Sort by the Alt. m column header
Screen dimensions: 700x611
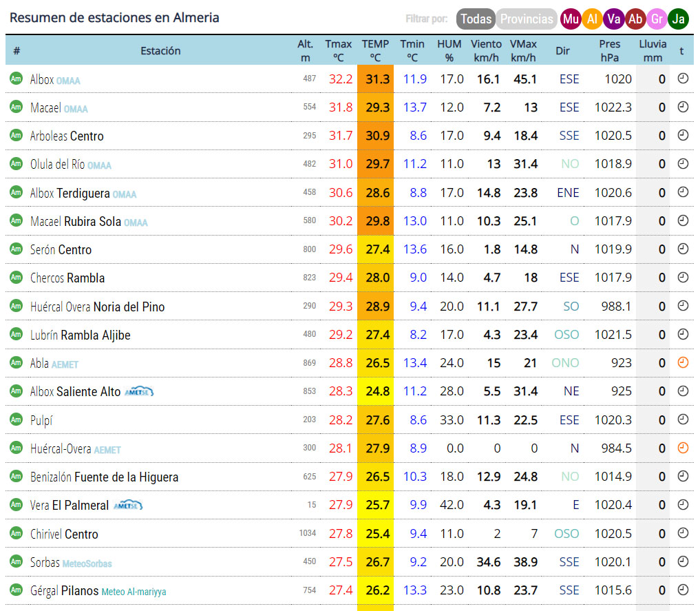click(306, 50)
